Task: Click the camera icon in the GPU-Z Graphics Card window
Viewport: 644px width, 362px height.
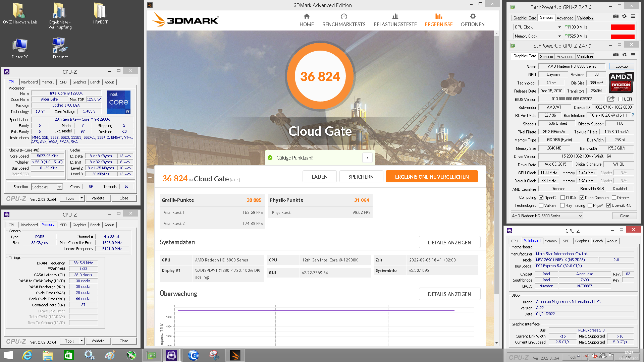Action: [x=616, y=55]
